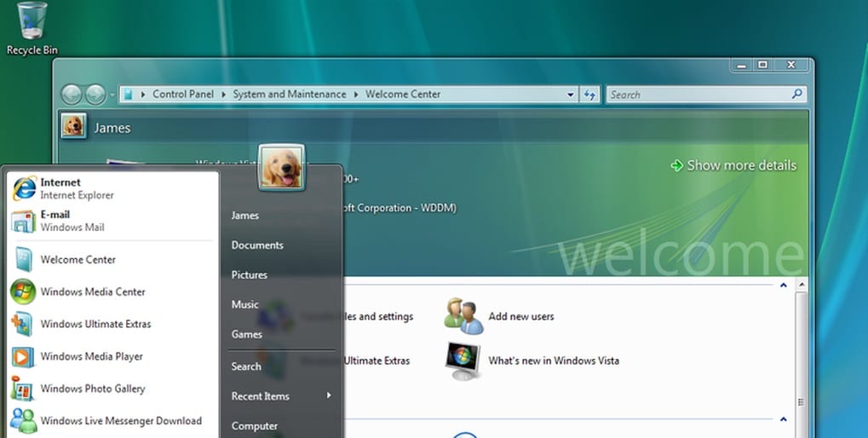The height and width of the screenshot is (438, 868).
Task: Launch Windows Media Center from Start menu
Action: [112, 291]
